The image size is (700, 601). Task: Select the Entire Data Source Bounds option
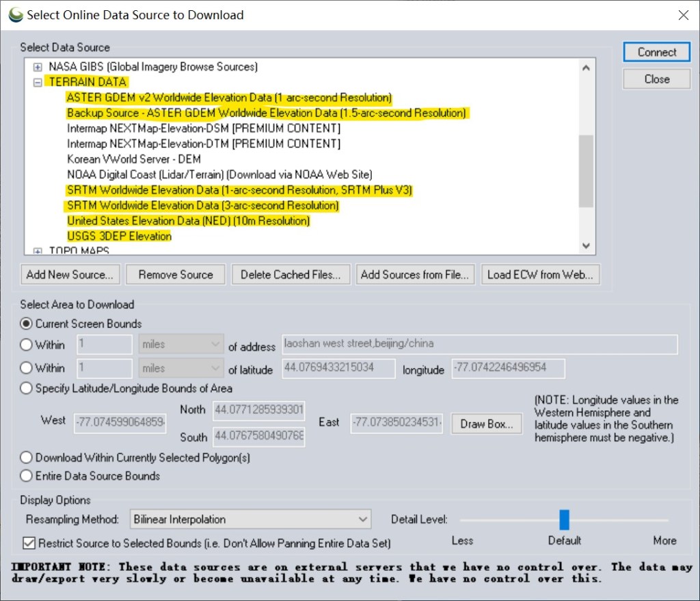click(27, 476)
